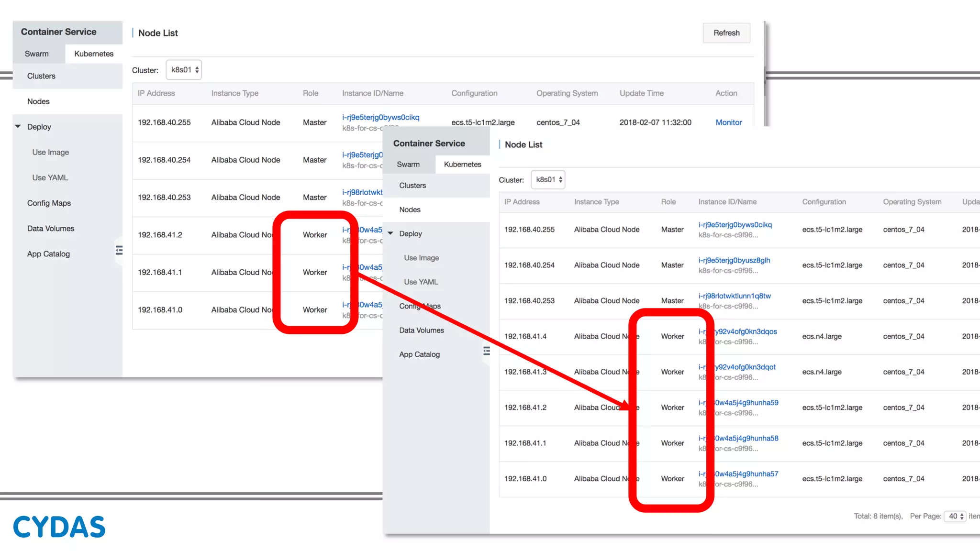
Task: Open instance i-rj9e5terjg0byusz8glh link
Action: pos(734,260)
